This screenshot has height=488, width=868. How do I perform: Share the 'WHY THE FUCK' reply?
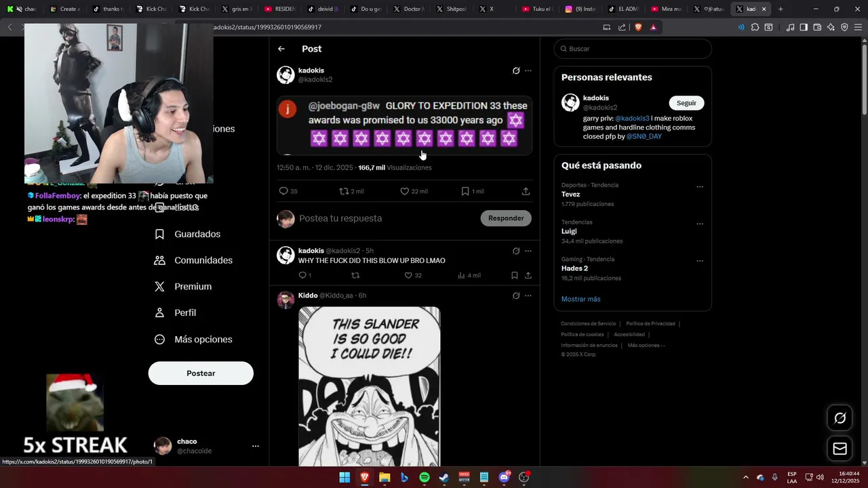click(x=528, y=275)
